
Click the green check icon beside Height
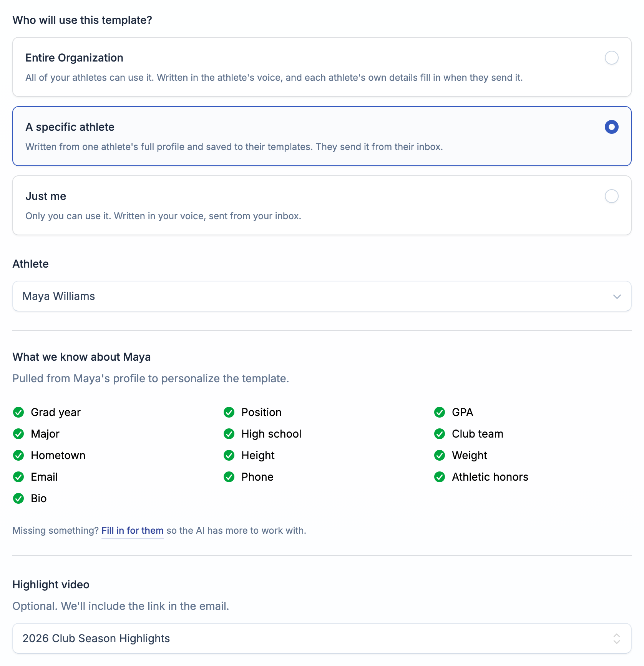(x=229, y=455)
